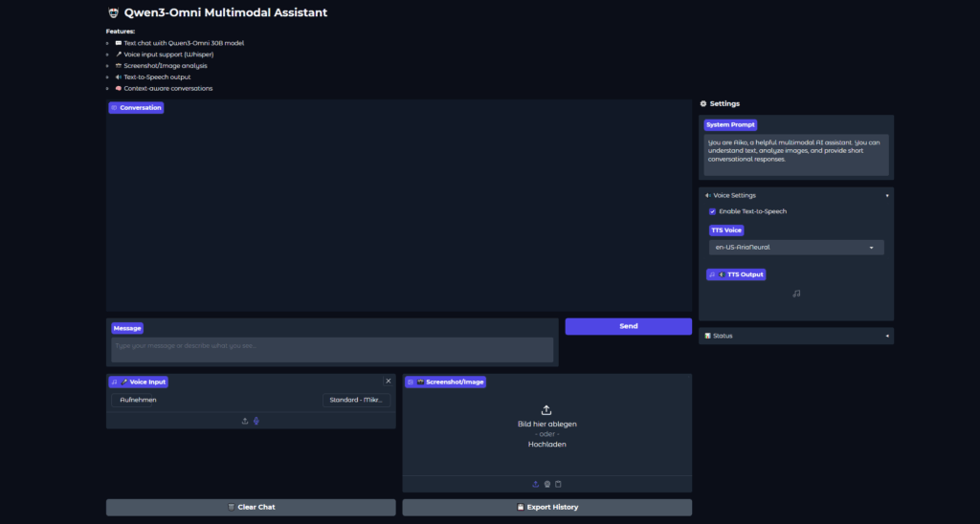Screen dimensions: 980x524
Task: Click the large upload arrow in image drop area
Action: coord(546,410)
